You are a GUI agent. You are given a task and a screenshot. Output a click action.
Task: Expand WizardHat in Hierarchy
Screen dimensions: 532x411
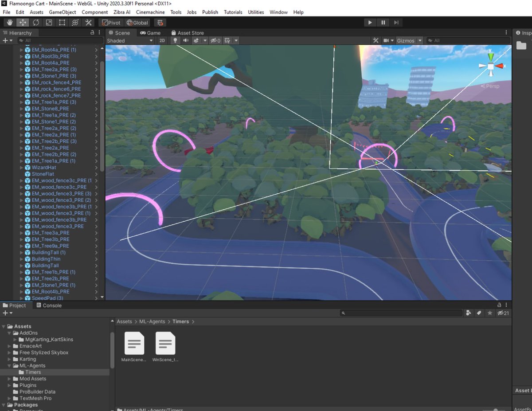point(22,168)
